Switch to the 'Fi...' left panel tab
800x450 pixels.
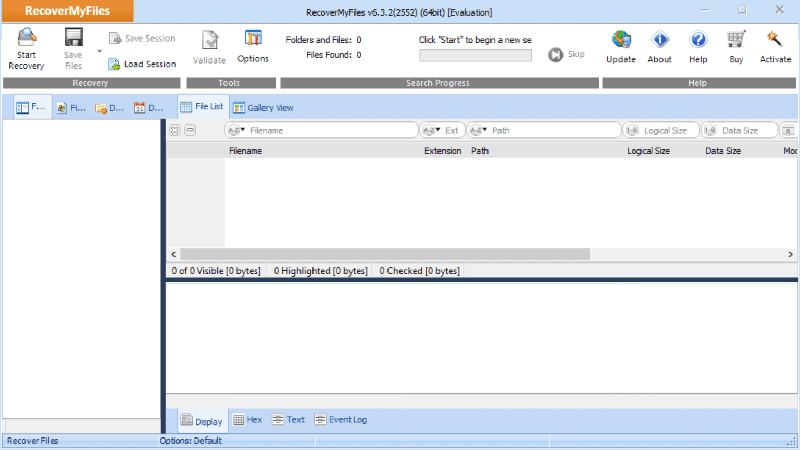[x=71, y=108]
